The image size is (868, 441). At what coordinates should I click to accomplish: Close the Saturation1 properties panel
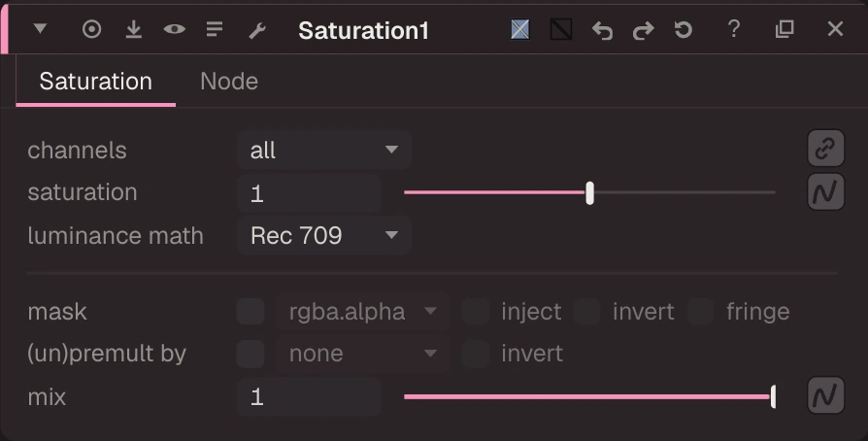click(835, 29)
